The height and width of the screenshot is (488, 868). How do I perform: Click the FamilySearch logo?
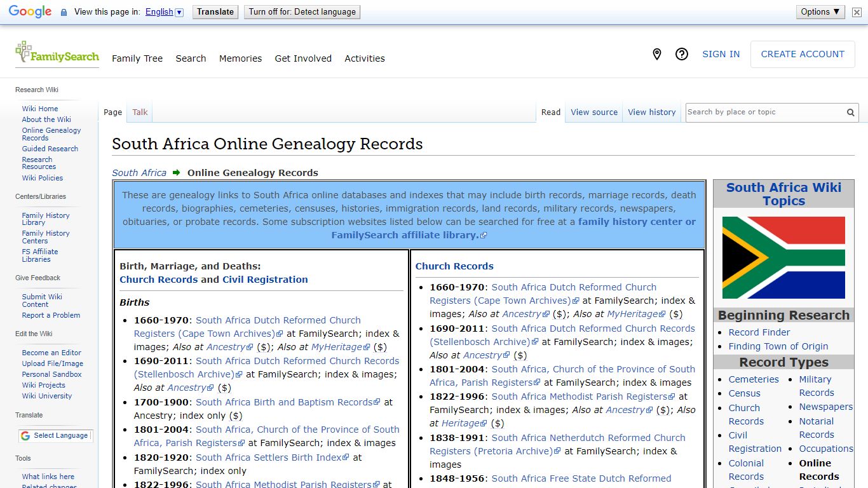pyautogui.click(x=57, y=53)
